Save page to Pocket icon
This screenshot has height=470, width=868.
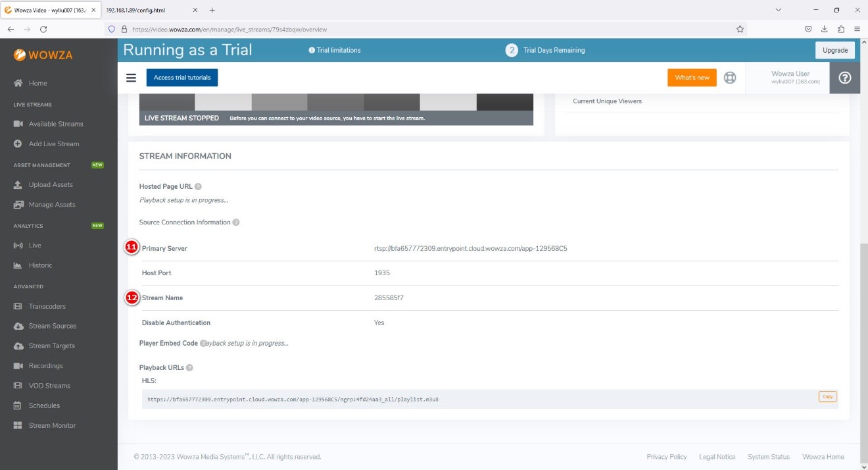click(808, 30)
